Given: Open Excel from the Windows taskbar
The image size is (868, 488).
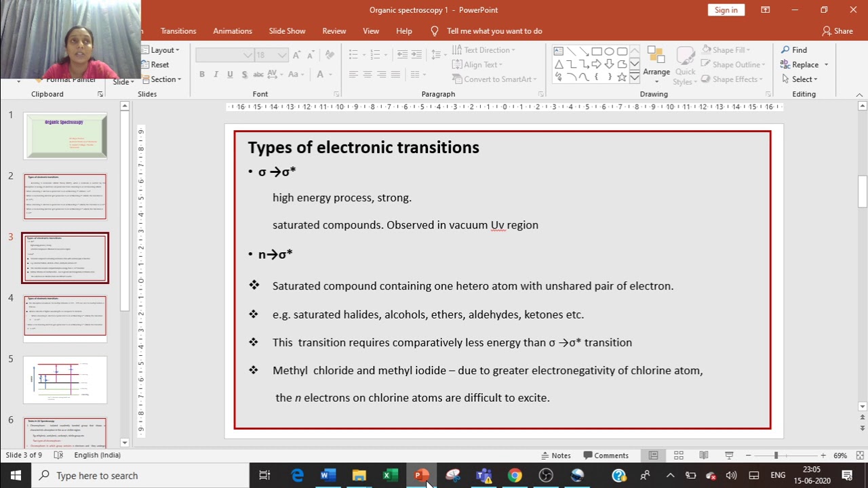Looking at the screenshot, I should click(x=390, y=475).
